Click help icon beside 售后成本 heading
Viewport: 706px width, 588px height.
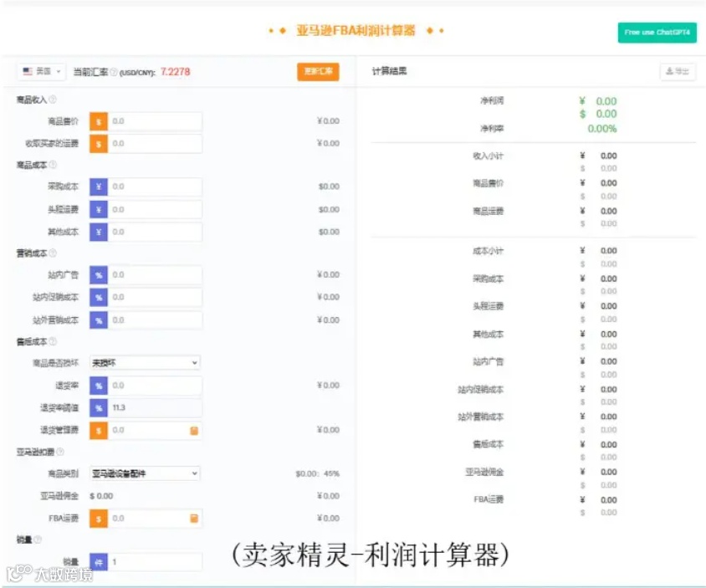[53, 341]
